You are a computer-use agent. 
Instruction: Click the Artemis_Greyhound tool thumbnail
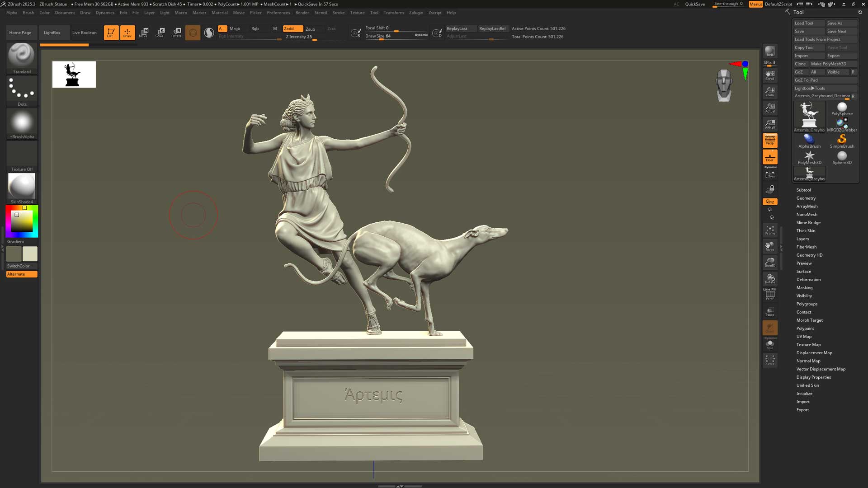pyautogui.click(x=809, y=115)
